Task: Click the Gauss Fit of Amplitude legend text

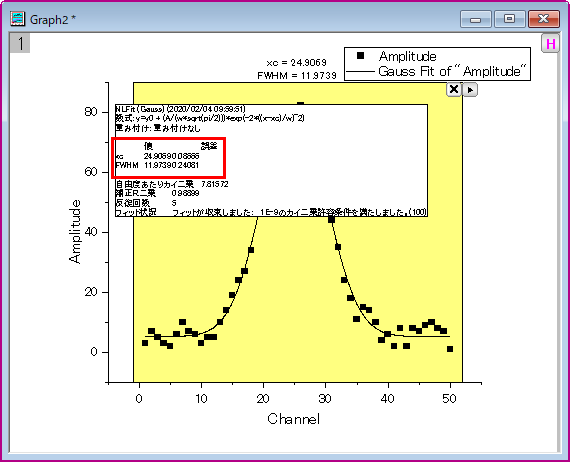Action: click(452, 71)
